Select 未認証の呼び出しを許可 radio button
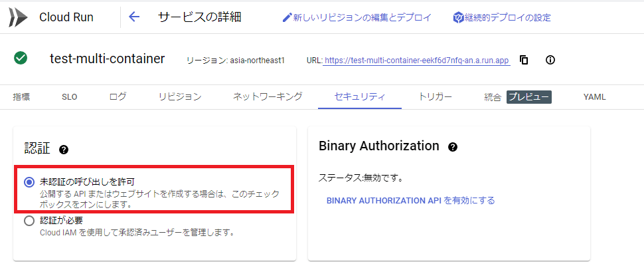Viewport: 644px width, 262px height. (x=29, y=182)
